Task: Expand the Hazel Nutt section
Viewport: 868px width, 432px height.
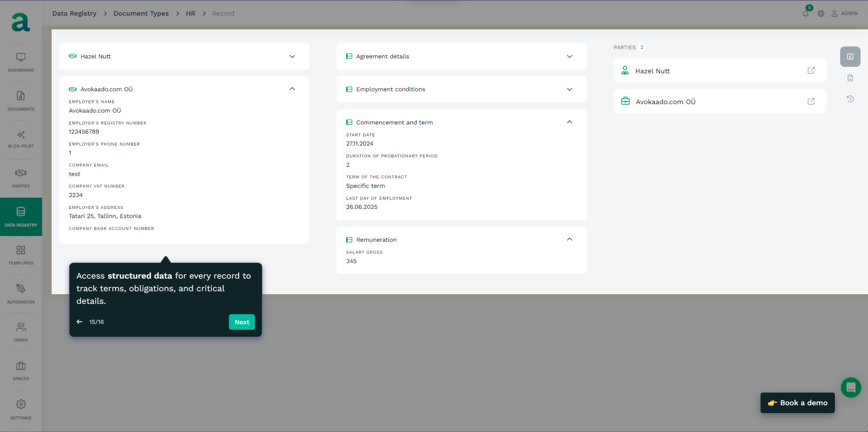Action: pos(292,56)
